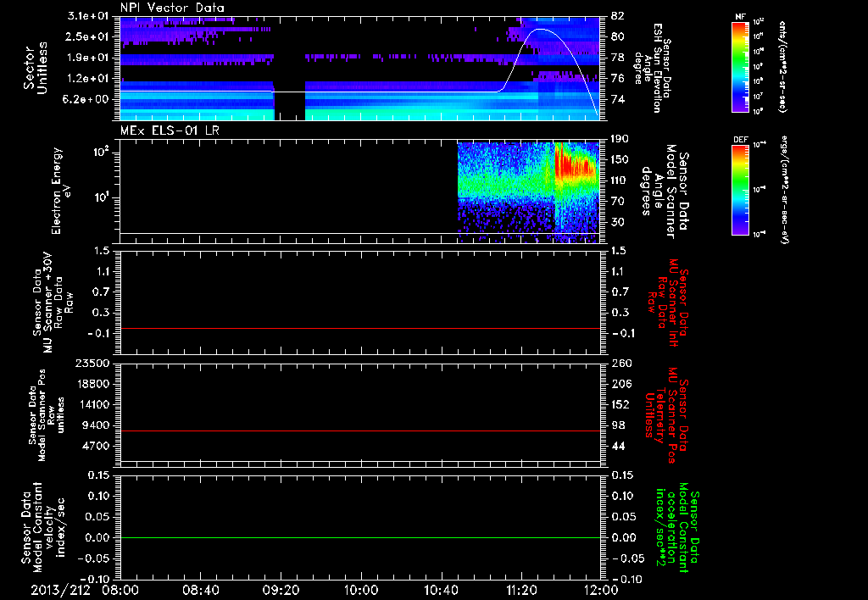868x600 pixels.
Task: Click the 82 degree elevation tick label
Action: (x=617, y=16)
